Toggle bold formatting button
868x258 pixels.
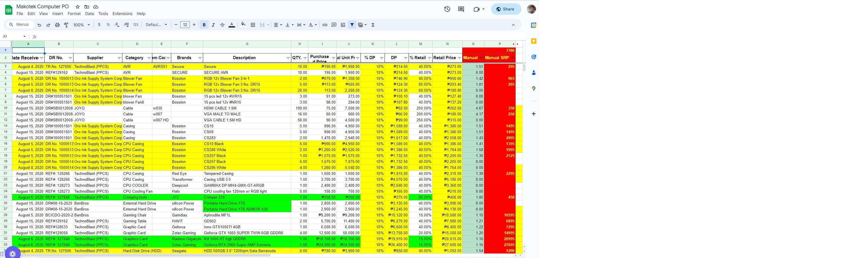pyautogui.click(x=204, y=25)
